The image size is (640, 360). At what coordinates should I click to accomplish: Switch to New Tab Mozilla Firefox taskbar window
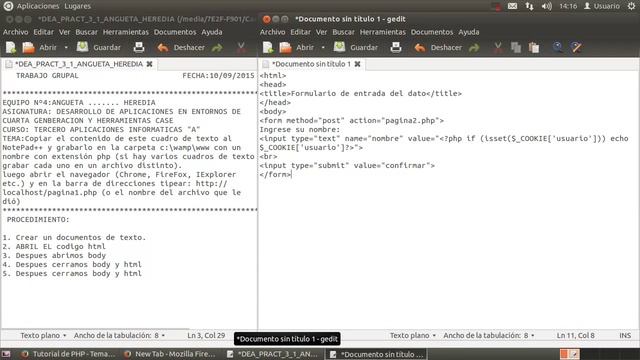coord(170,354)
